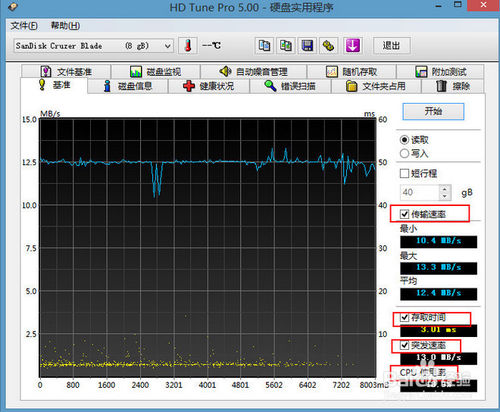500x412 pixels.
Task: Open the 磁盘信息 info tab
Action: 128,86
